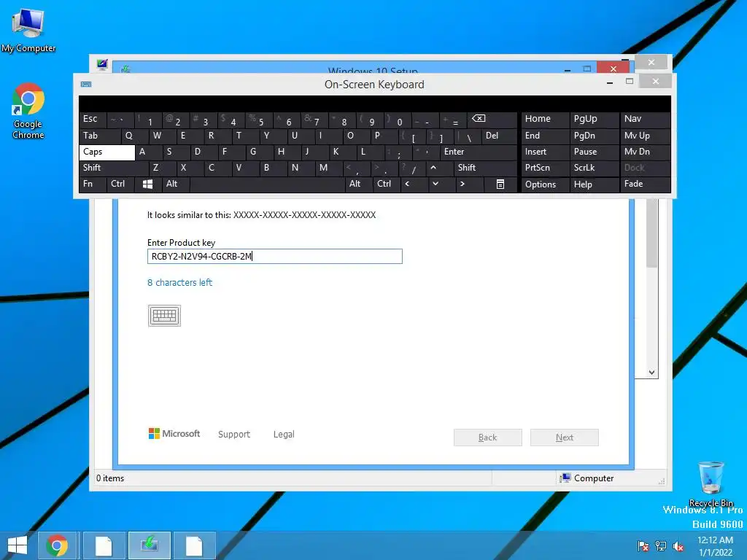The image size is (747, 560).
Task: Select the Recycle Bin desktop icon
Action: (711, 484)
